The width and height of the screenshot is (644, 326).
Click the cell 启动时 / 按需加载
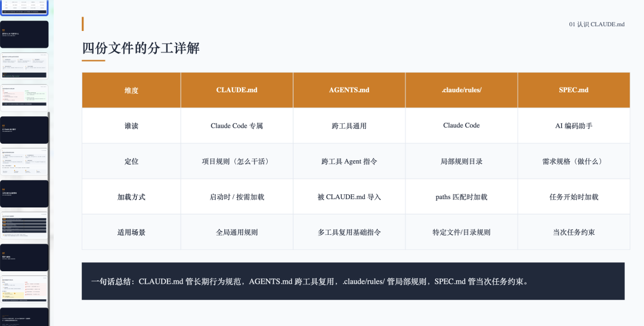237,197
